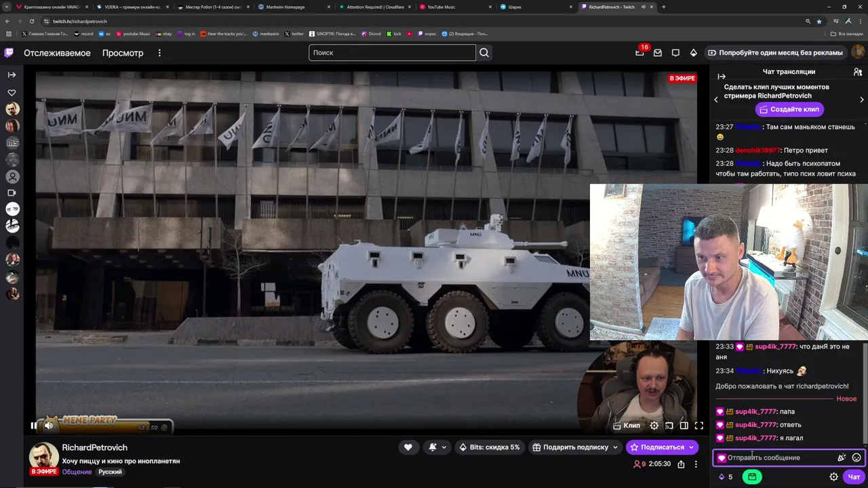Toggle theater mode in player
This screenshot has width=868, height=488.
(x=684, y=426)
